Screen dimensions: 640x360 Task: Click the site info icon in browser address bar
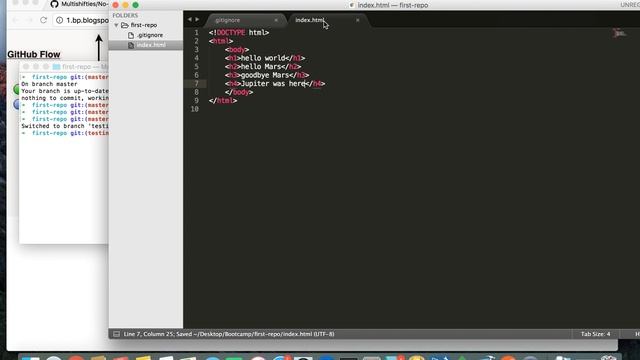(59, 20)
